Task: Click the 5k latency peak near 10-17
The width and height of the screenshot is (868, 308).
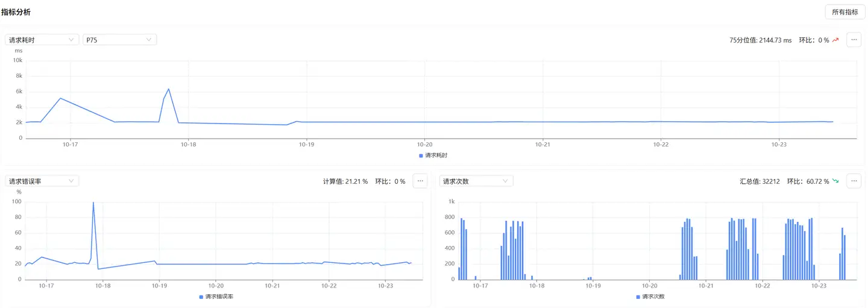Action: (60, 98)
